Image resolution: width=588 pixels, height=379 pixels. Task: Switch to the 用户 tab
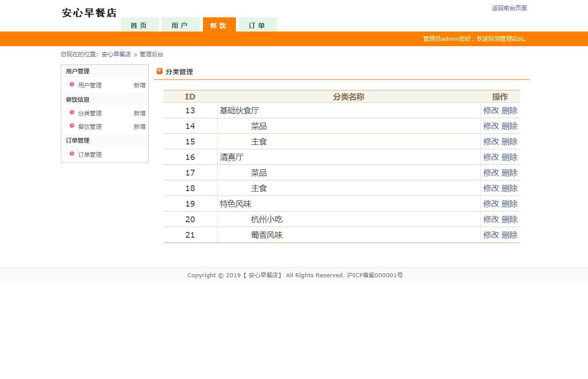(x=181, y=25)
